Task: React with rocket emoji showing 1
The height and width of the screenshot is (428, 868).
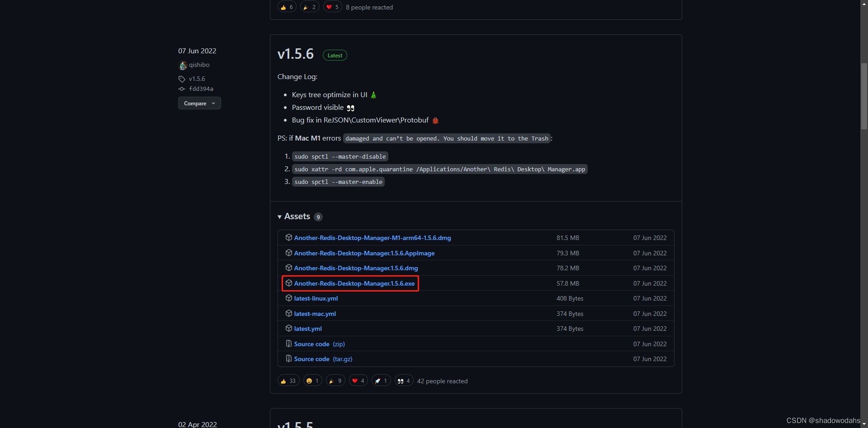Action: 381,381
